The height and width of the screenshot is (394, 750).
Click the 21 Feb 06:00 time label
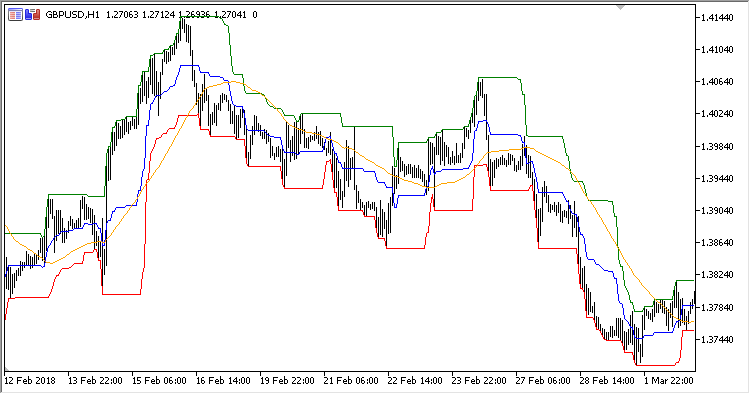(x=352, y=381)
